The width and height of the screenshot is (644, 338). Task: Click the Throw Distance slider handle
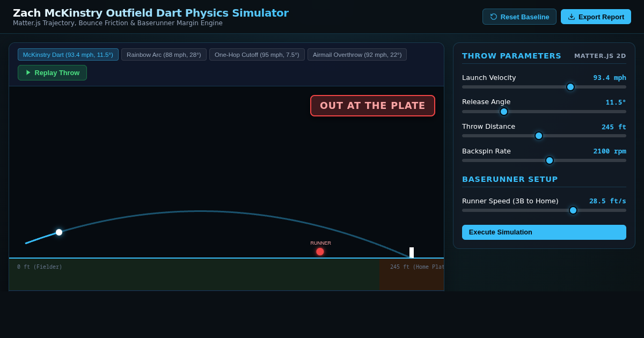(539, 136)
